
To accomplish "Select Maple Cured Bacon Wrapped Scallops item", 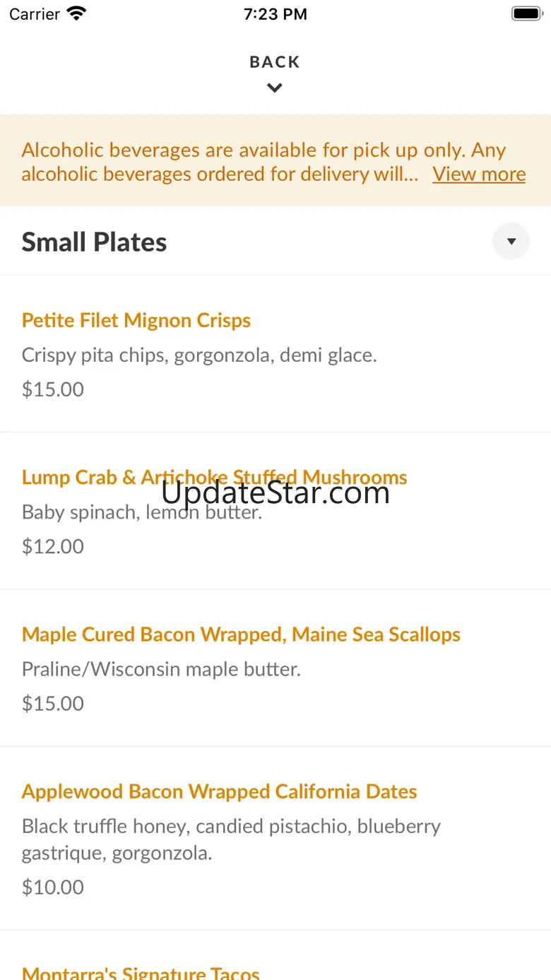I will (241, 634).
